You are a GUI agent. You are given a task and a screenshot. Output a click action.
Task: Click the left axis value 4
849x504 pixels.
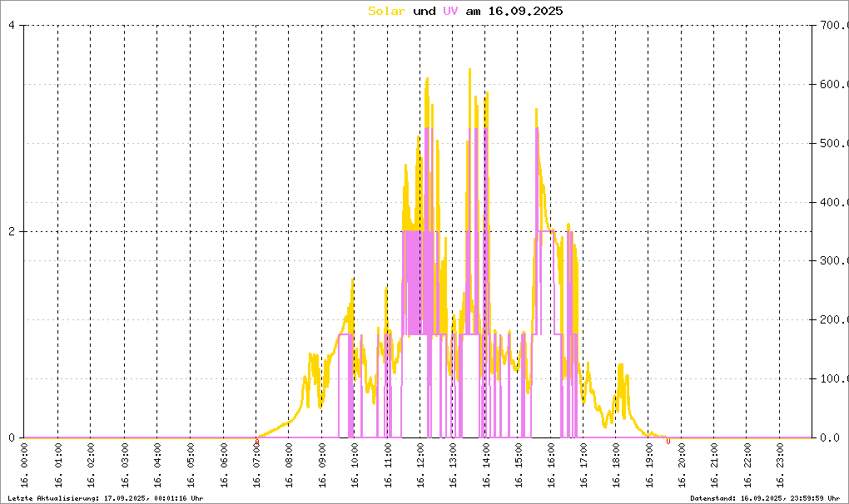pos(12,25)
